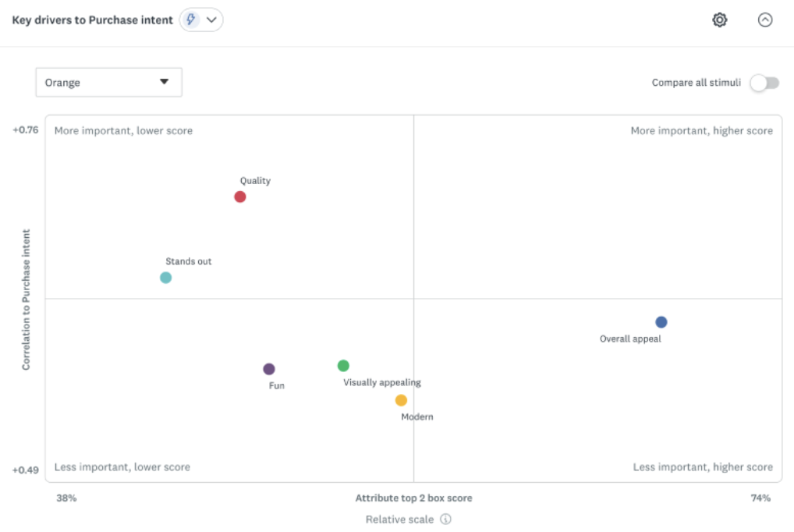This screenshot has height=532, width=794.
Task: Collapse the Key drivers panel
Action: [765, 20]
